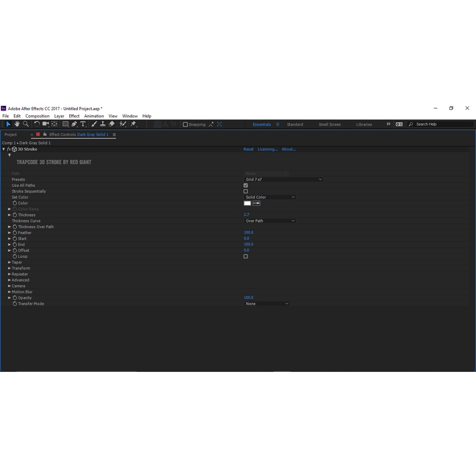Select the Rotation tool
The height and width of the screenshot is (476, 476).
[x=37, y=124]
